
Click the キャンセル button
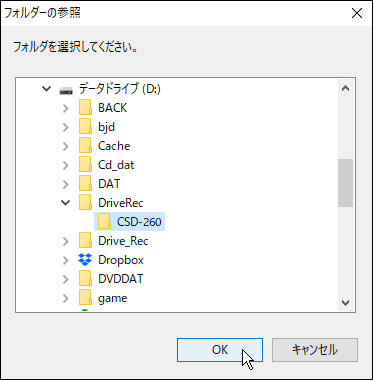point(315,350)
